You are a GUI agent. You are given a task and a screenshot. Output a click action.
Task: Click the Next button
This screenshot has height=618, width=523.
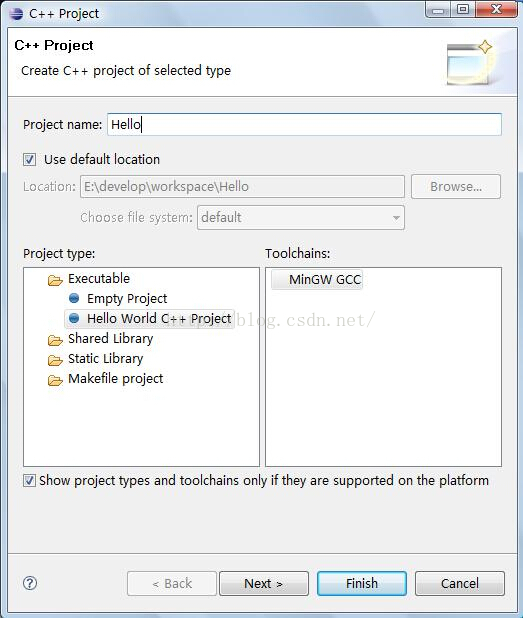click(264, 583)
